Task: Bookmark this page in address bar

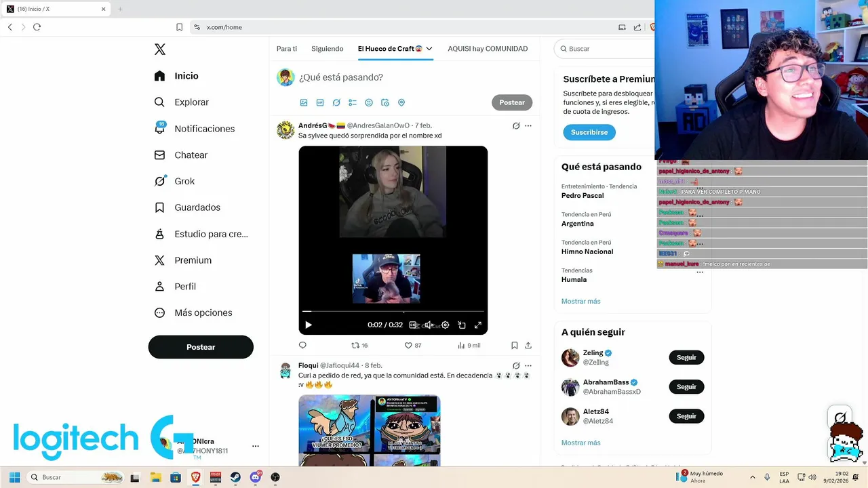Action: [179, 27]
